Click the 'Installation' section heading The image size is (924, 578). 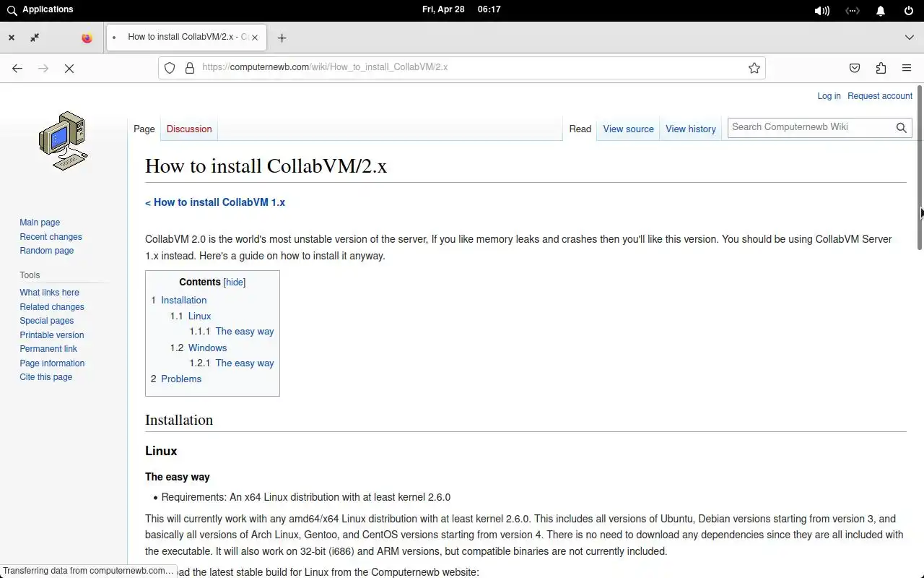click(179, 420)
